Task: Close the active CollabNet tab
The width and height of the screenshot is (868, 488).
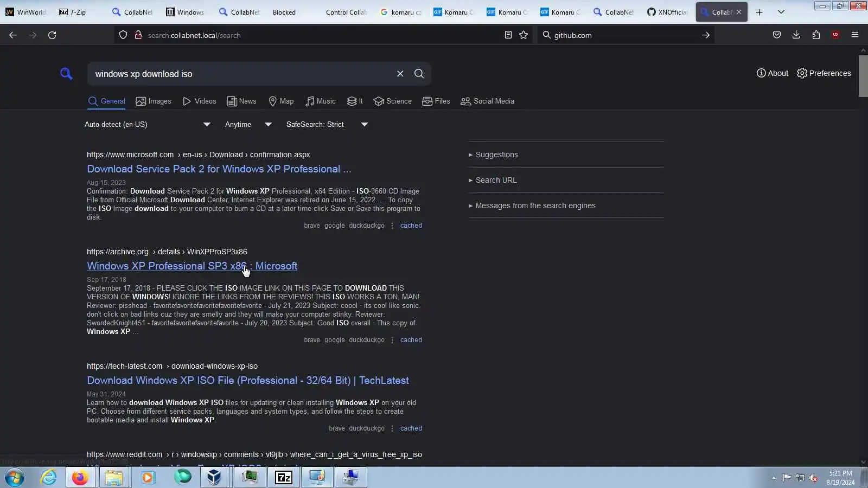Action: pos(738,12)
